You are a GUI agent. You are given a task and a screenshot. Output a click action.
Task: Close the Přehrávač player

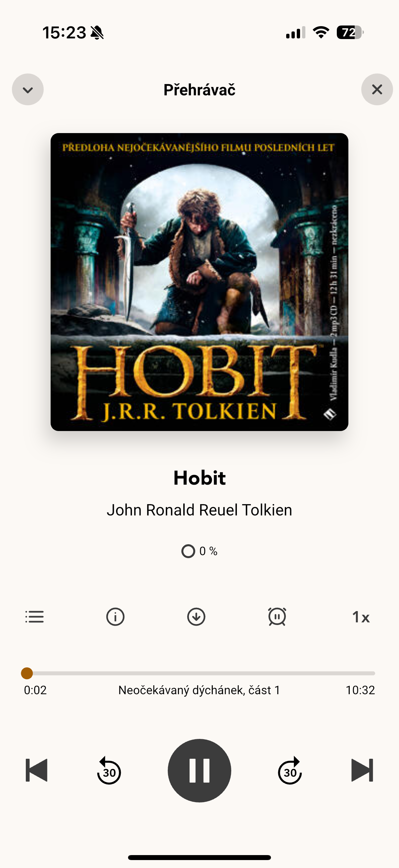tap(377, 90)
